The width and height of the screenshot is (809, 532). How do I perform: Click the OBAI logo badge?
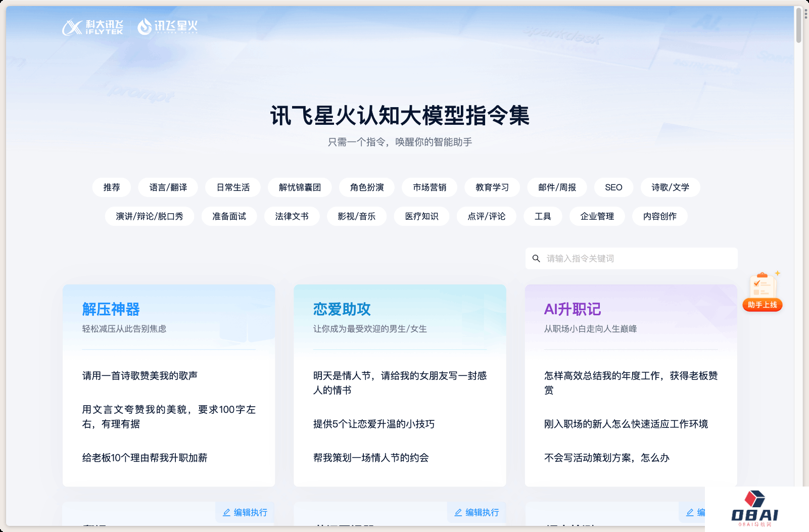755,509
